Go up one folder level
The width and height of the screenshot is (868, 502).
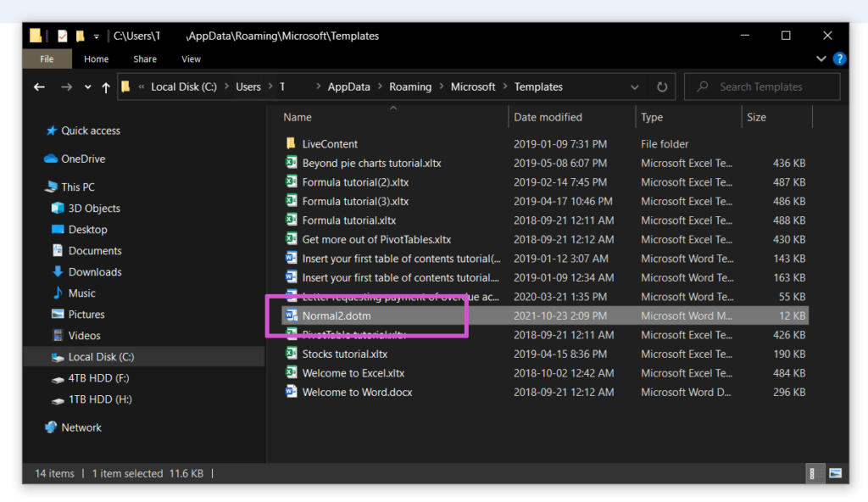pyautogui.click(x=106, y=87)
